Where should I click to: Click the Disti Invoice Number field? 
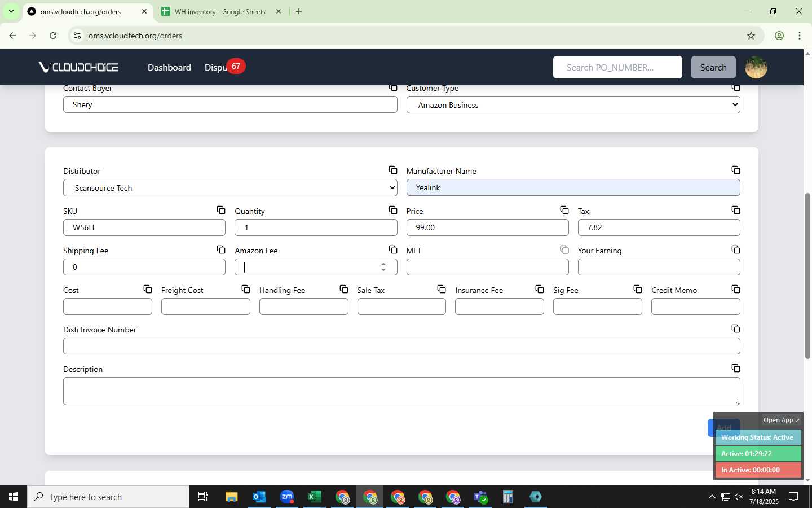click(401, 346)
